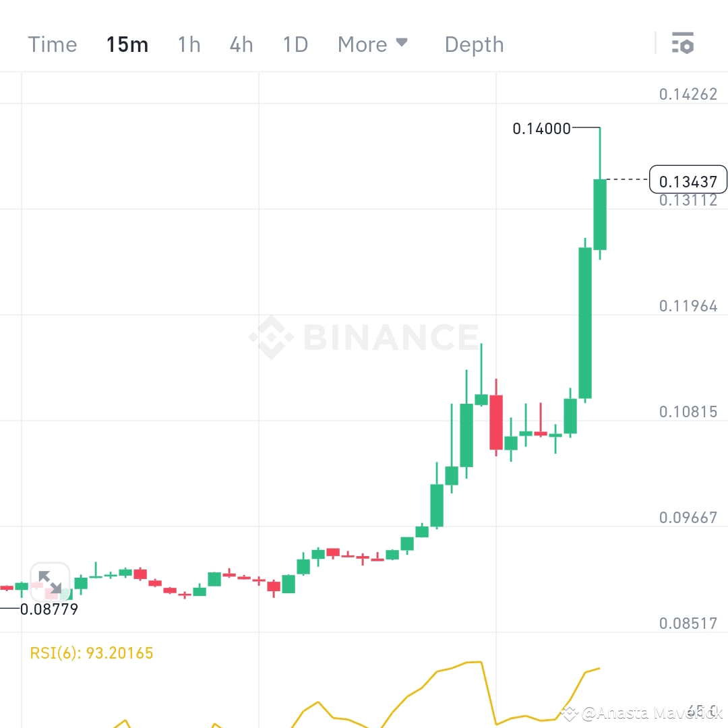
Task: Open the chart indicator settings icon
Action: click(684, 44)
